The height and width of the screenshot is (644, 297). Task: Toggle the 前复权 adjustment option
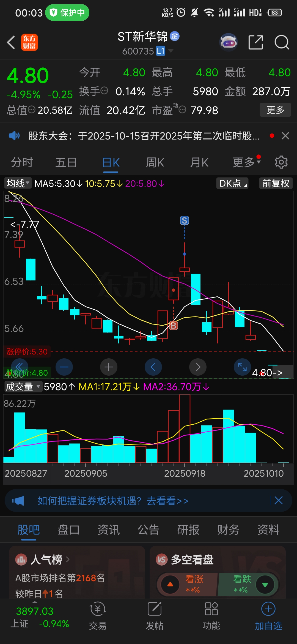coord(276,183)
